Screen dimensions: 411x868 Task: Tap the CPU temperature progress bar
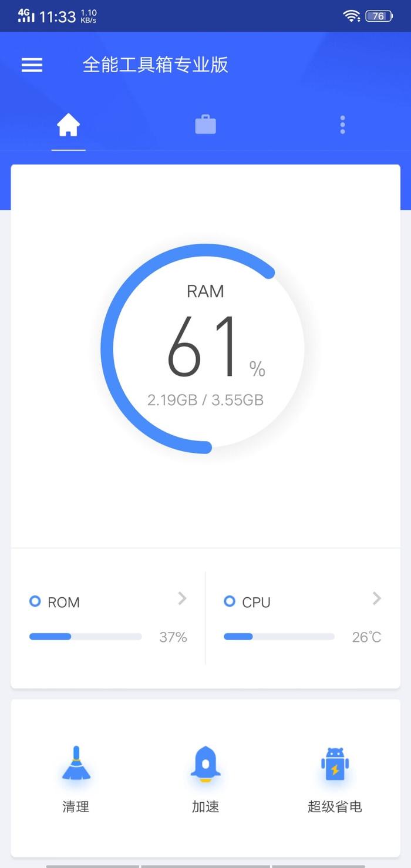pos(279,637)
